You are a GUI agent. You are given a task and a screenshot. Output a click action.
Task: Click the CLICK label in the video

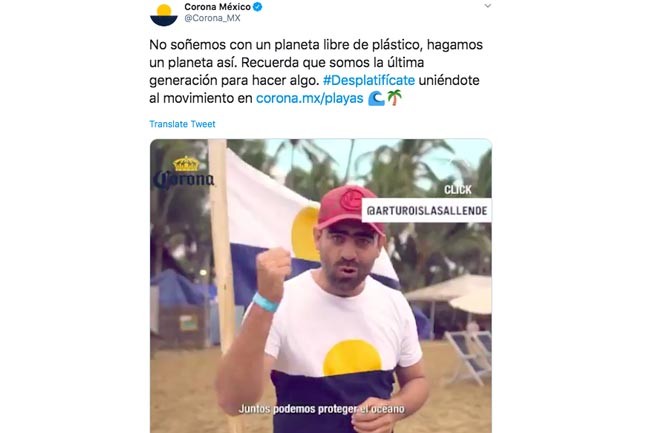pyautogui.click(x=458, y=190)
